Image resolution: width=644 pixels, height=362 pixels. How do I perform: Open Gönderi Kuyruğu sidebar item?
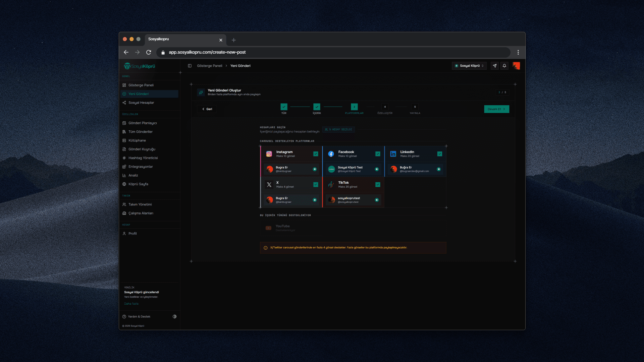[x=149, y=149]
